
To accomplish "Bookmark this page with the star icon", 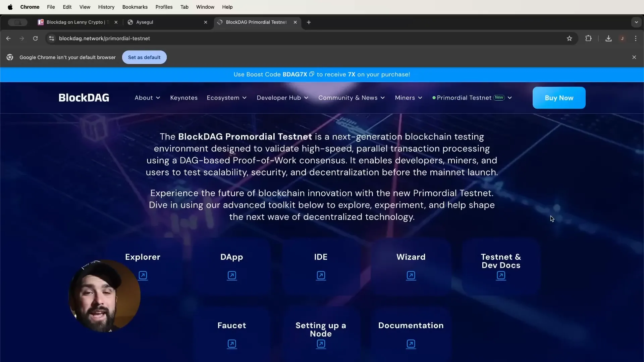I will click(569, 39).
